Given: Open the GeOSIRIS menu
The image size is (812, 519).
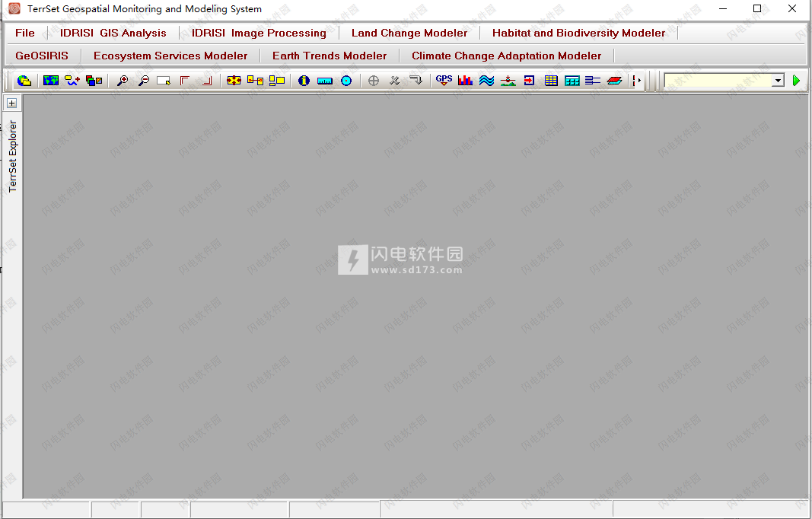Looking at the screenshot, I should 42,56.
